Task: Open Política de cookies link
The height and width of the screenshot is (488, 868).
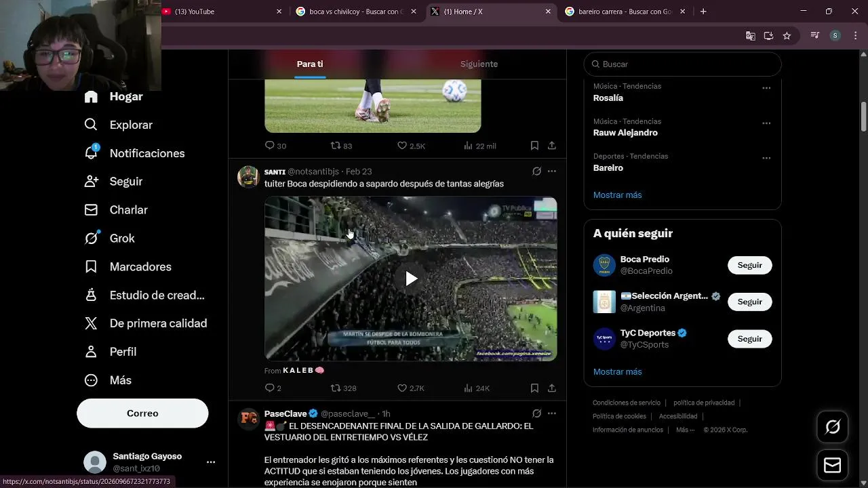Action: coord(619,416)
